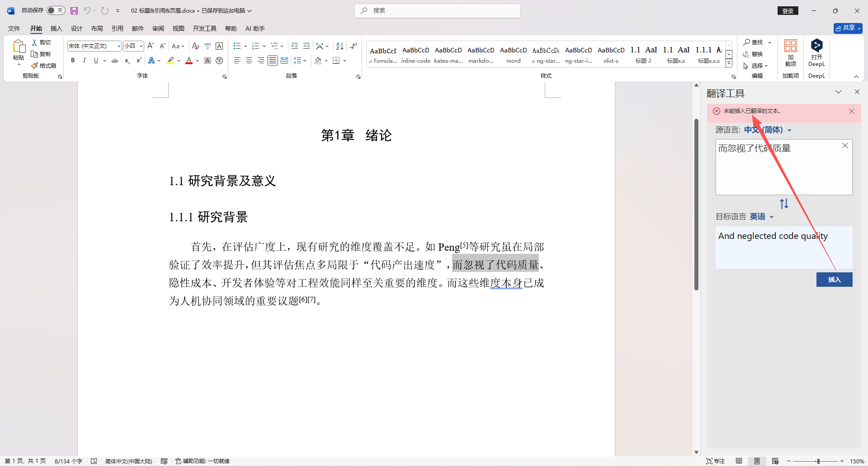Click the source text box in translator
Viewport: 868px width, 467px height.
(x=784, y=167)
